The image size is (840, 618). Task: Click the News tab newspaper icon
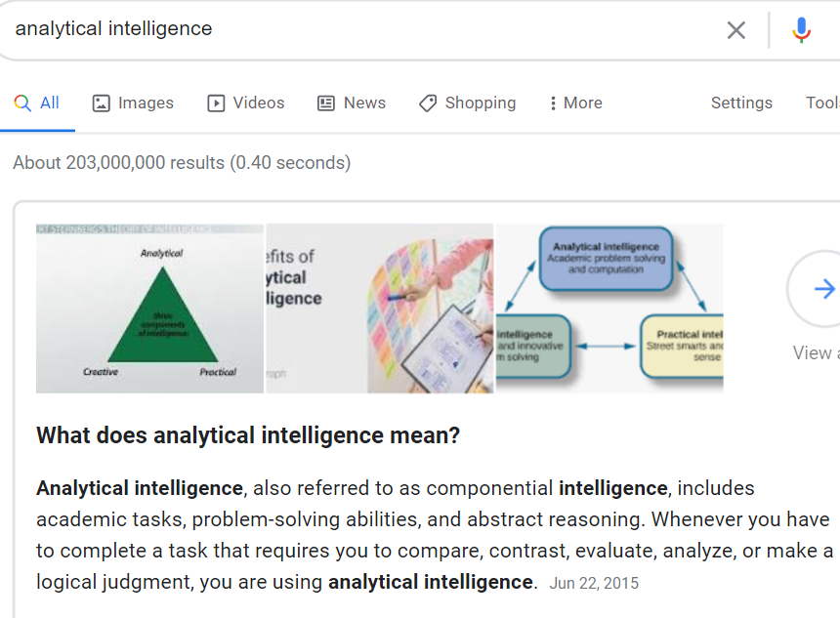tap(325, 103)
